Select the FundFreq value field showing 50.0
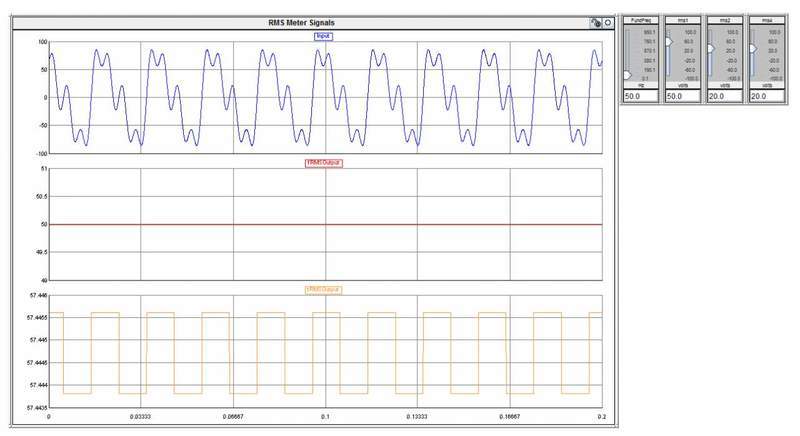800x436 pixels. (x=640, y=96)
